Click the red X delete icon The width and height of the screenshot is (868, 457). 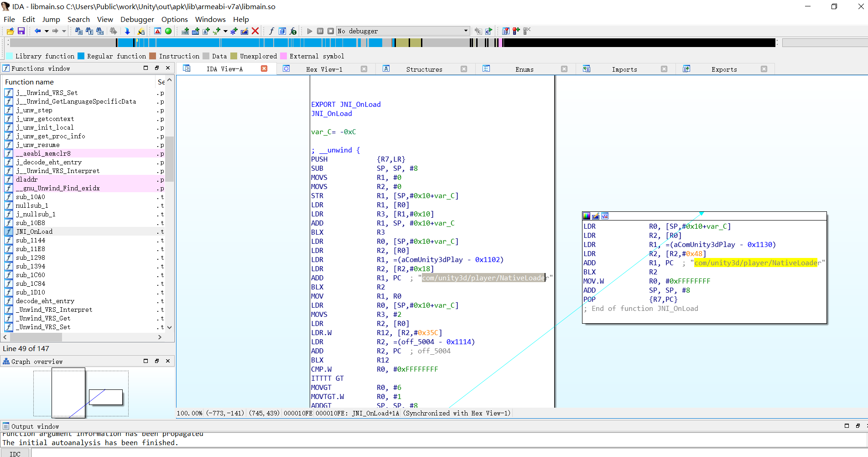[x=255, y=31]
